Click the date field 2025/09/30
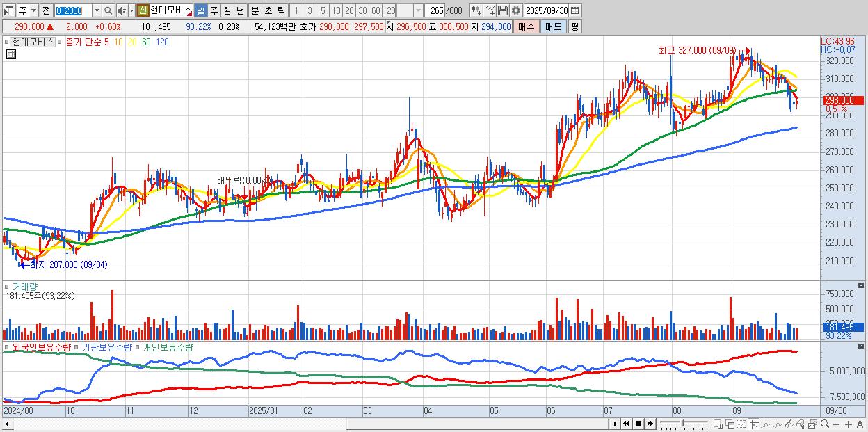The height and width of the screenshot is (432, 868). tap(546, 10)
